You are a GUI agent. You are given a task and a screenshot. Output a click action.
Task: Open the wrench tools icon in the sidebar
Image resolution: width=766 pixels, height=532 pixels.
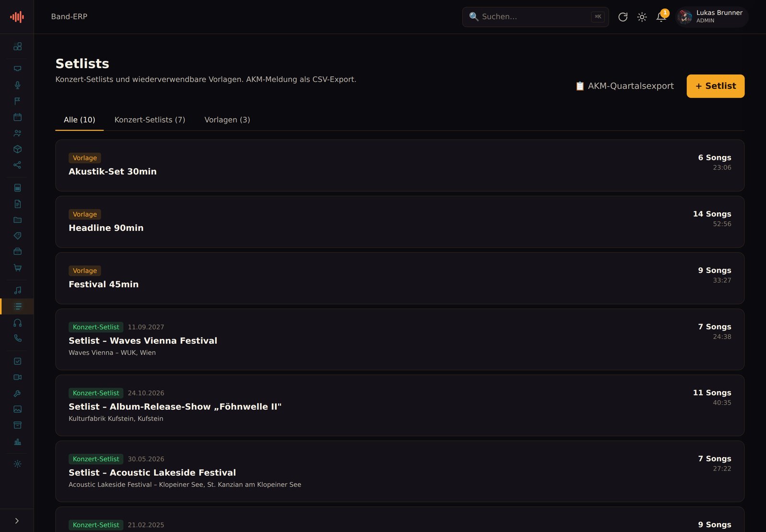[x=17, y=393]
